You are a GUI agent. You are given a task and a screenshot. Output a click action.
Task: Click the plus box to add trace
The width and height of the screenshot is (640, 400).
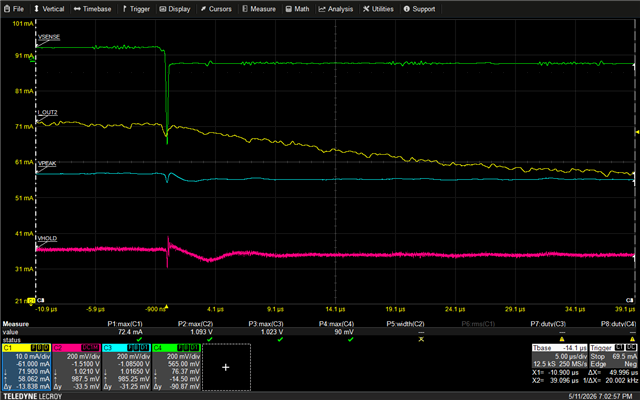pos(226,367)
